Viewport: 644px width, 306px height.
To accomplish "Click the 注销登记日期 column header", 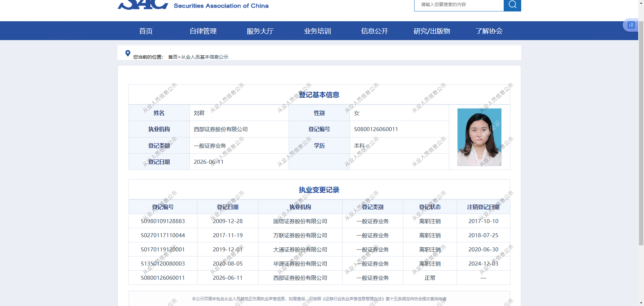I will click(x=484, y=207).
